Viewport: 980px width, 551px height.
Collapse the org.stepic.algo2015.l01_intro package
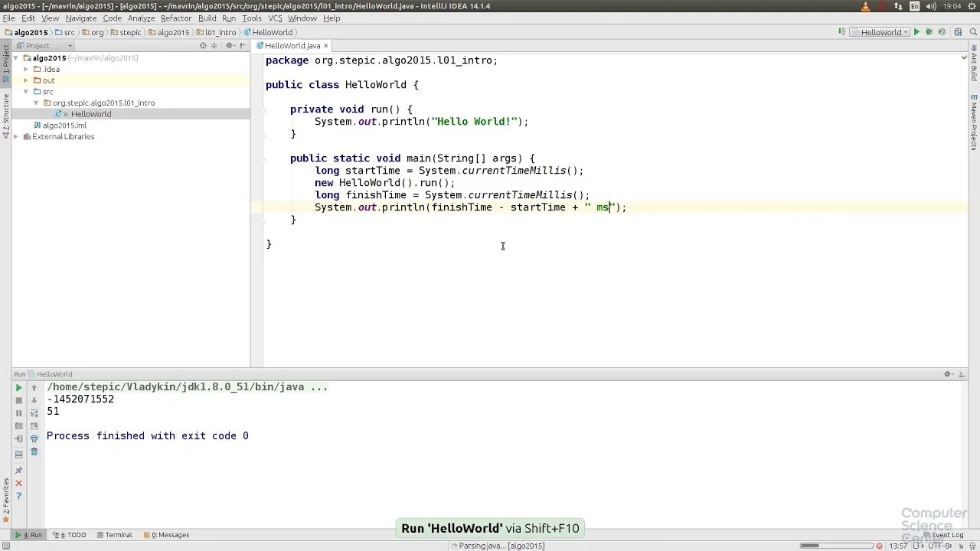35,103
